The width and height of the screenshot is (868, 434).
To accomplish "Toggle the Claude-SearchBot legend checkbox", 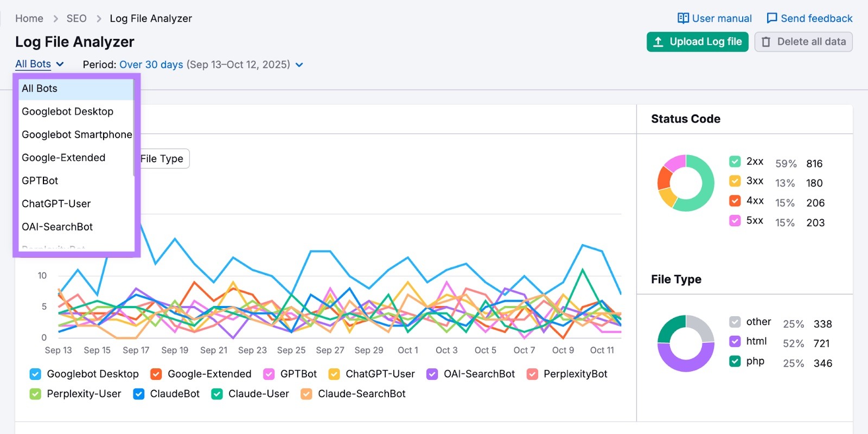I will pyautogui.click(x=307, y=394).
